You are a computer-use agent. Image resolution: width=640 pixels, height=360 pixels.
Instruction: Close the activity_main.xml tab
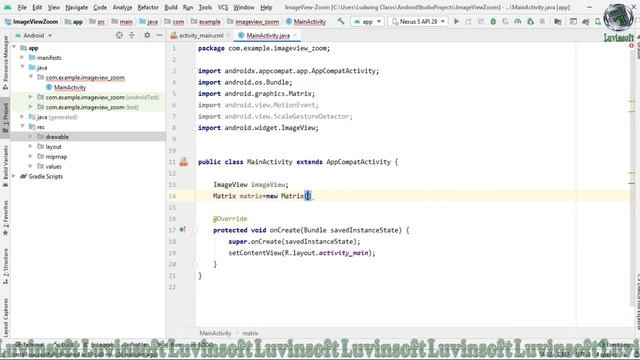(229, 36)
